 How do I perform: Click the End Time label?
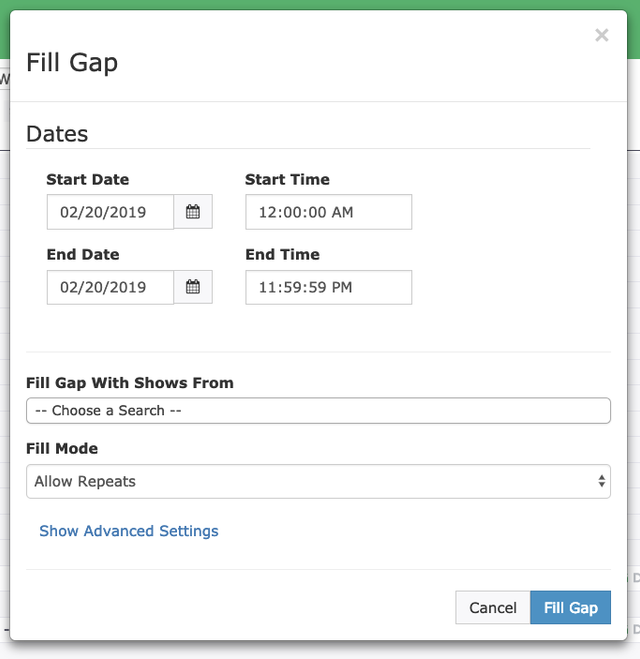[x=282, y=255]
